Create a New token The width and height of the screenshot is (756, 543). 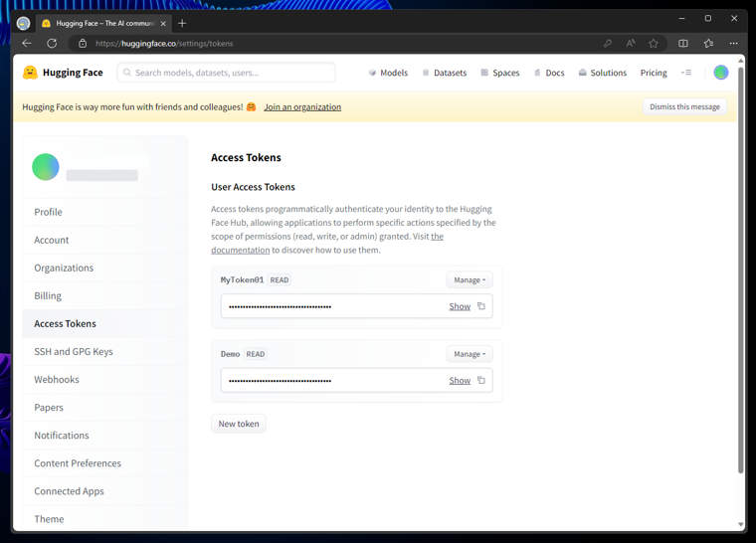tap(239, 424)
